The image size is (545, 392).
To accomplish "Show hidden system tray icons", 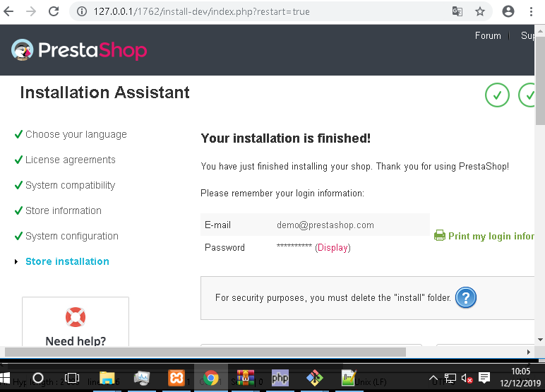I will point(433,378).
